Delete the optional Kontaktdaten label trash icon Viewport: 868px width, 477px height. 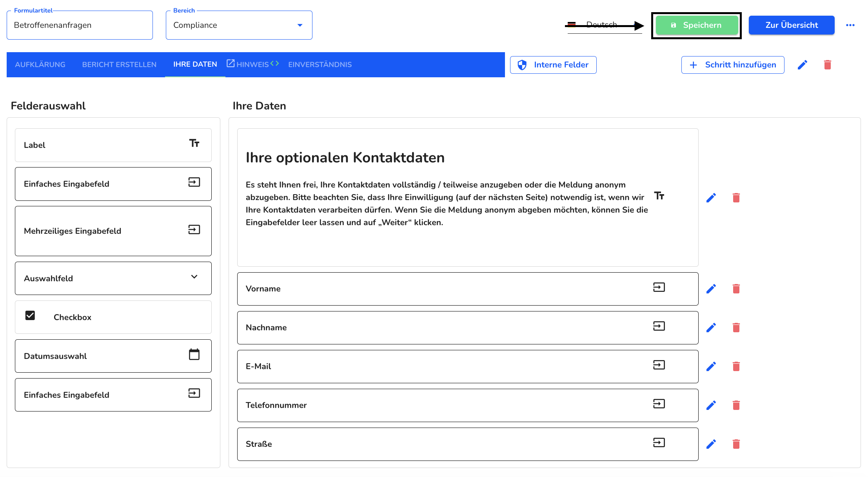736,198
